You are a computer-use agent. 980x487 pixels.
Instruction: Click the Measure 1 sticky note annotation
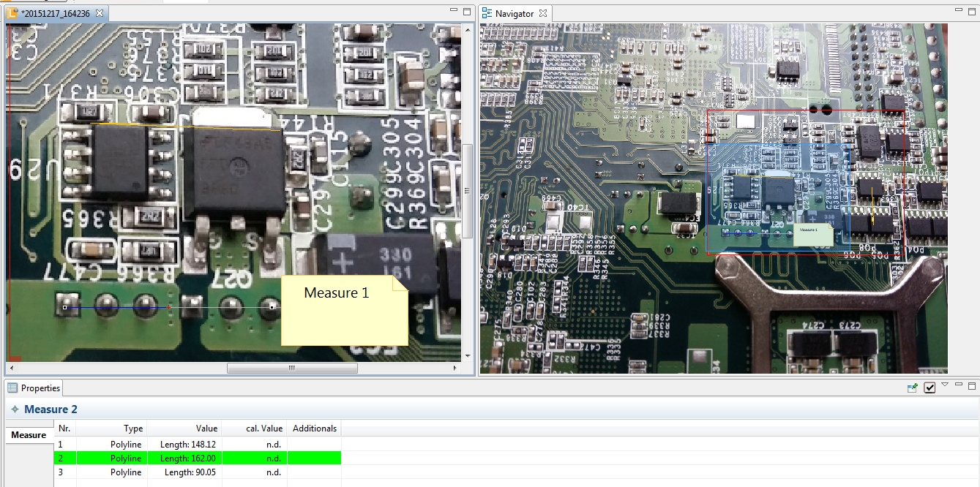[x=345, y=310]
